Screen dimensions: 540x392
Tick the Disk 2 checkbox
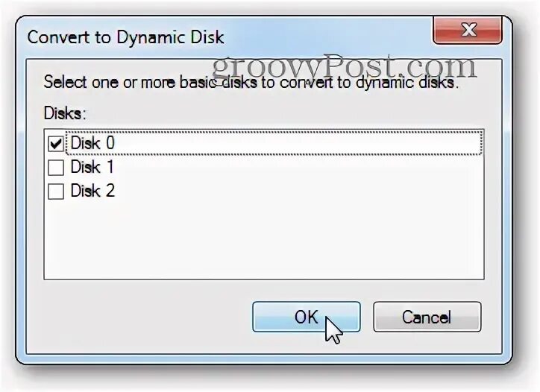pos(56,192)
